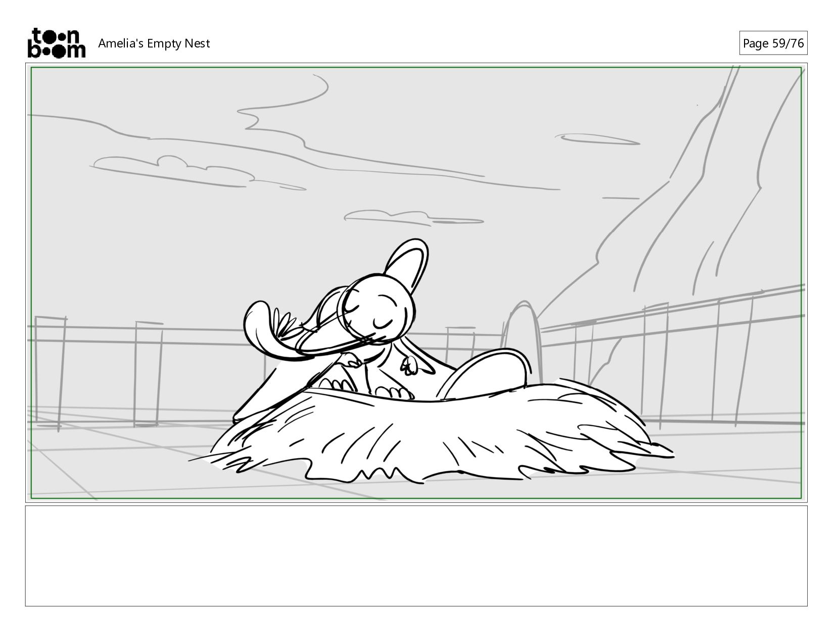Select the "Amelia's Empty Nest" title text
Image resolution: width=834 pixels, height=644 pixels.
pyautogui.click(x=154, y=43)
